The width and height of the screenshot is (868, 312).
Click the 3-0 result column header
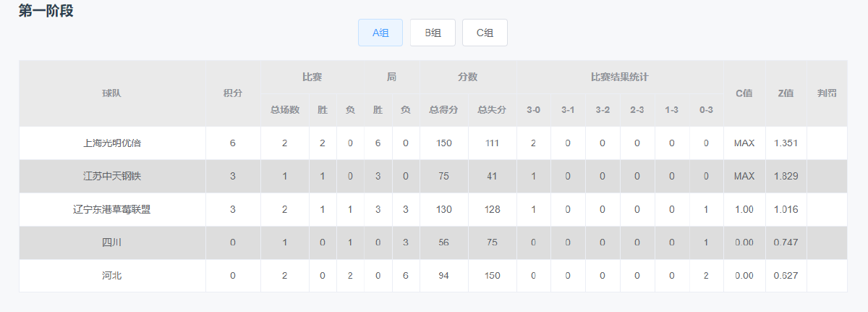pyautogui.click(x=533, y=110)
